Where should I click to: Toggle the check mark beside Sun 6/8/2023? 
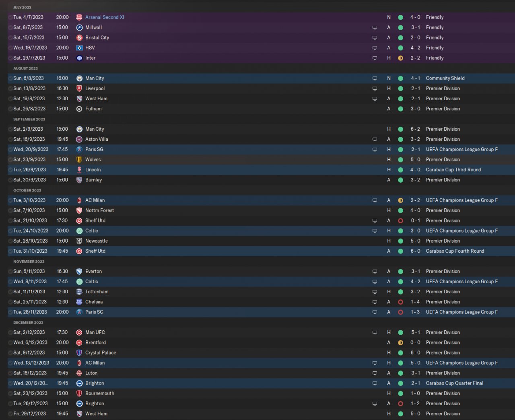point(10,78)
